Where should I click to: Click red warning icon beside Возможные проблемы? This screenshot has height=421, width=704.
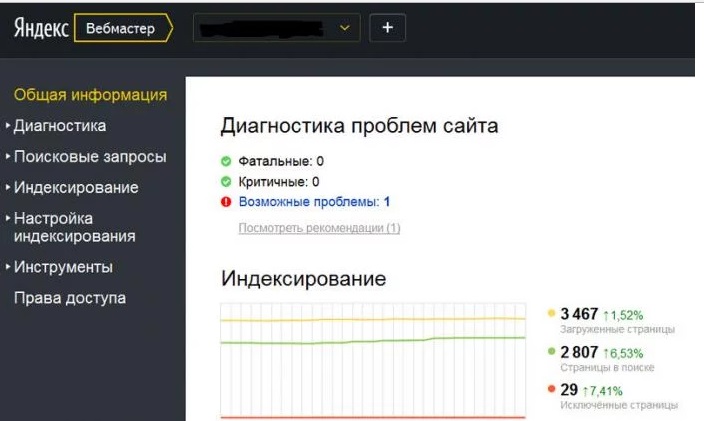226,202
